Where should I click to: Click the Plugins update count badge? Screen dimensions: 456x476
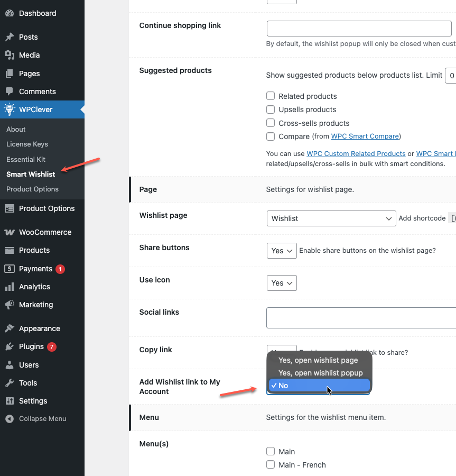[52, 346]
